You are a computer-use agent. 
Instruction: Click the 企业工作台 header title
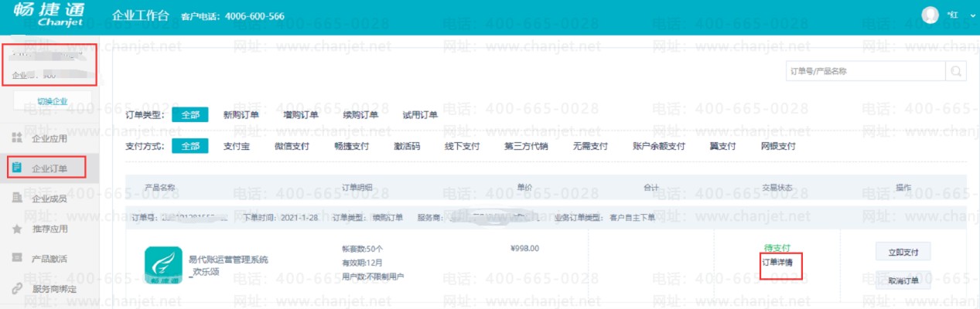[x=140, y=15]
